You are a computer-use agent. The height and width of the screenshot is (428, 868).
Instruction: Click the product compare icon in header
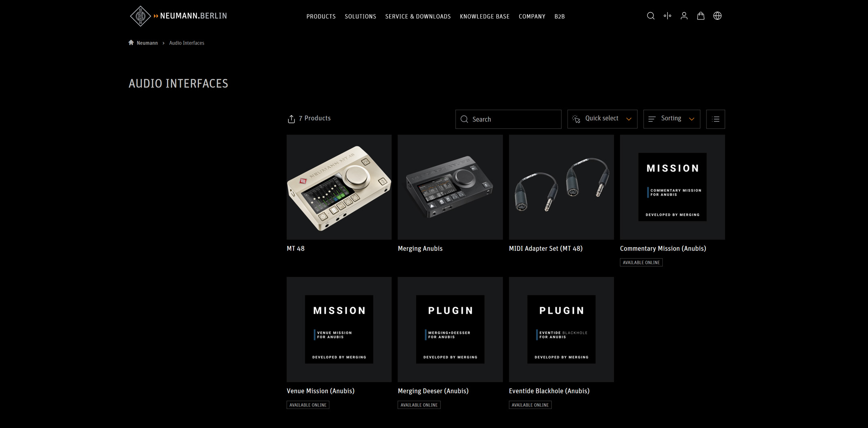click(667, 16)
